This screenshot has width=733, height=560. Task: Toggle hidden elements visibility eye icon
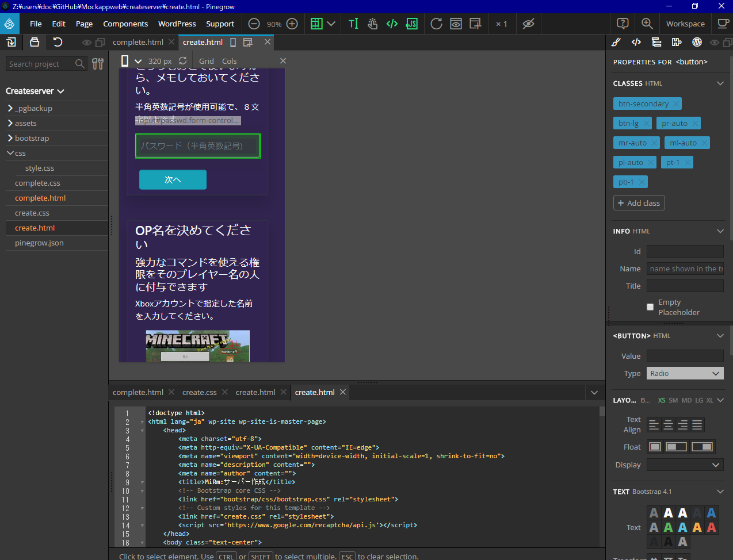[528, 24]
